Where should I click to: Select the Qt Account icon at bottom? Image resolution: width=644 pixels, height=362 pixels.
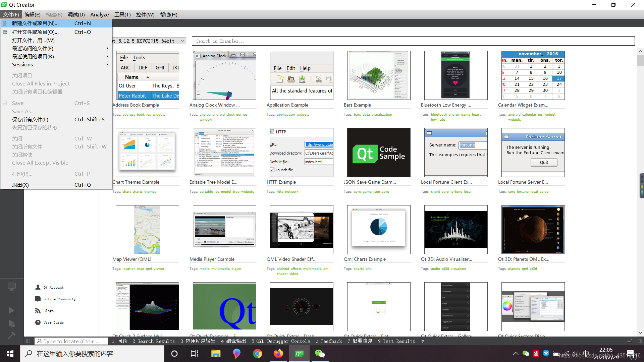click(x=38, y=287)
